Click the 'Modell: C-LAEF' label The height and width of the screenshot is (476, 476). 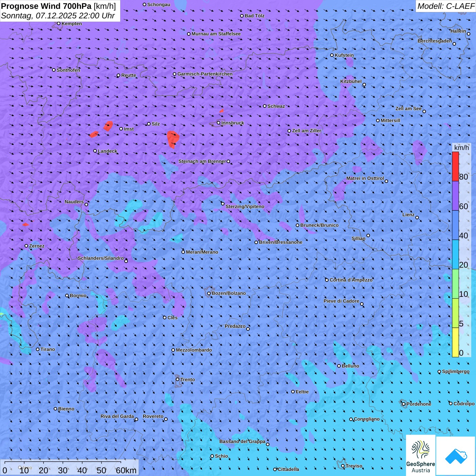pos(445,6)
